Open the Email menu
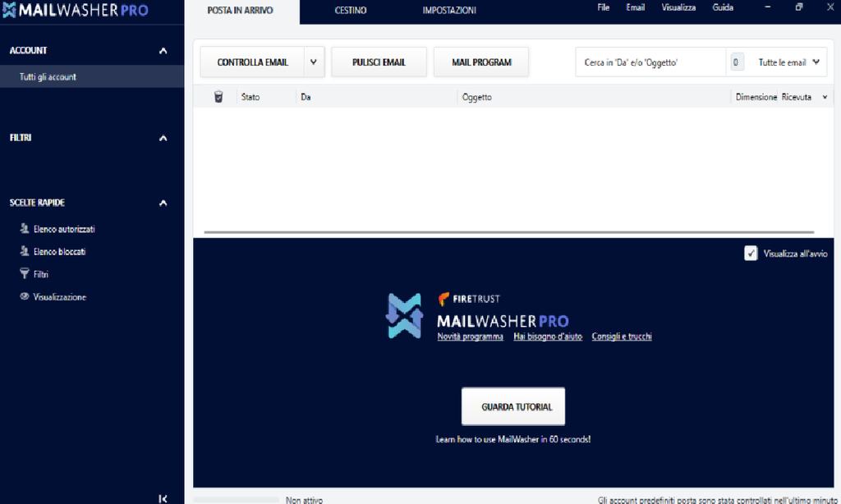Screen dimensions: 841x504 coord(636,7)
